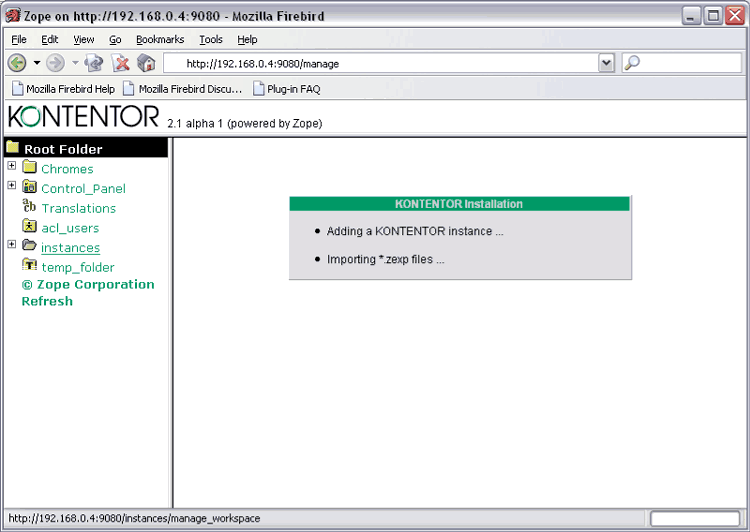This screenshot has width=750, height=532.
Task: Expand the Chromes tree node
Action: [x=12, y=166]
